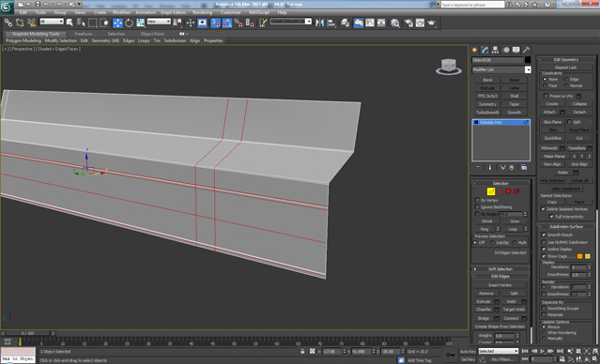The height and width of the screenshot is (364, 600).
Task: Toggle the Slice Plane Split checkbox
Action: [x=569, y=122]
